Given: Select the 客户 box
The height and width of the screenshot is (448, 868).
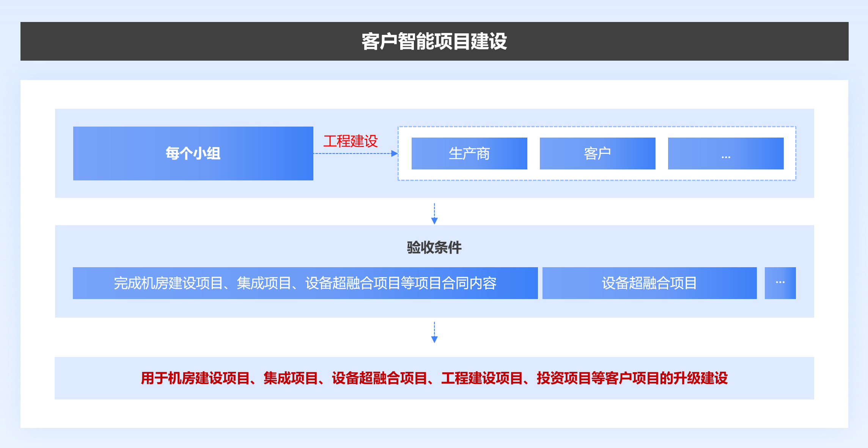Looking at the screenshot, I should coord(597,154).
